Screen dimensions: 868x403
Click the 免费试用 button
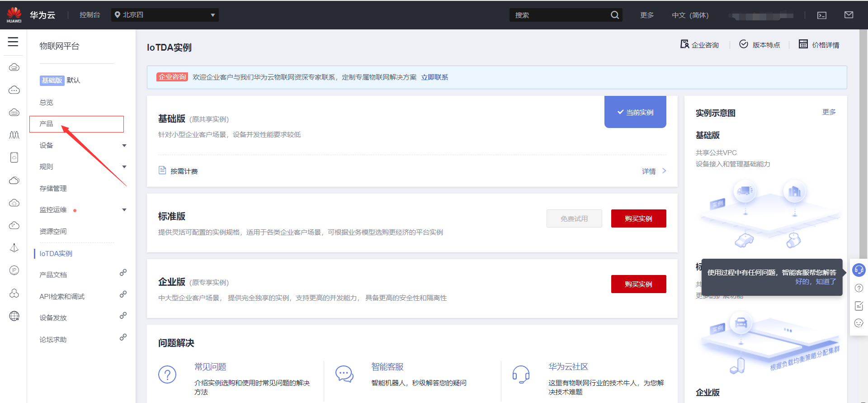tap(574, 218)
